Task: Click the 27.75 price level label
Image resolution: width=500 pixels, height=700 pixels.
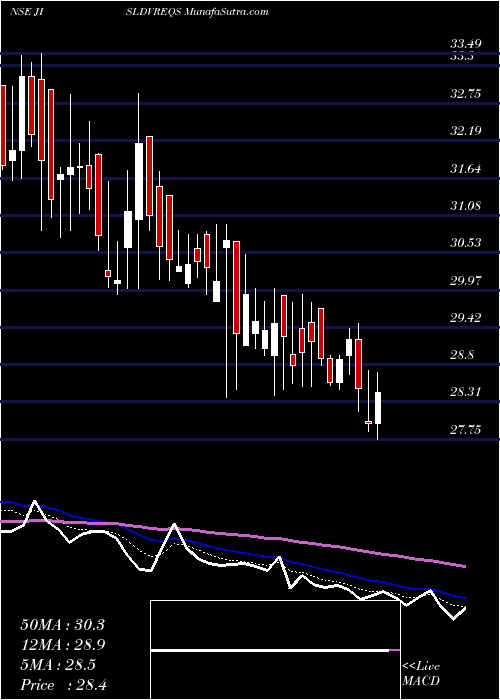Action: pyautogui.click(x=466, y=430)
